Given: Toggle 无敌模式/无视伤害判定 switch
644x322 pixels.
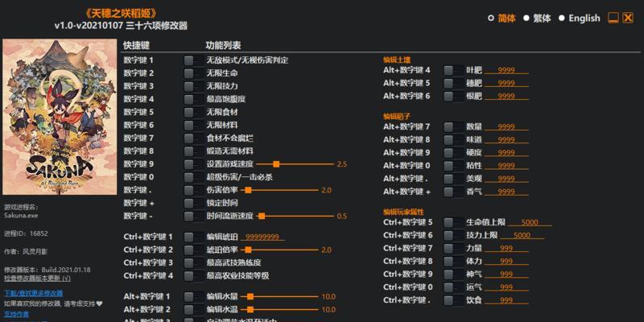Looking at the screenshot, I should click(193, 60).
